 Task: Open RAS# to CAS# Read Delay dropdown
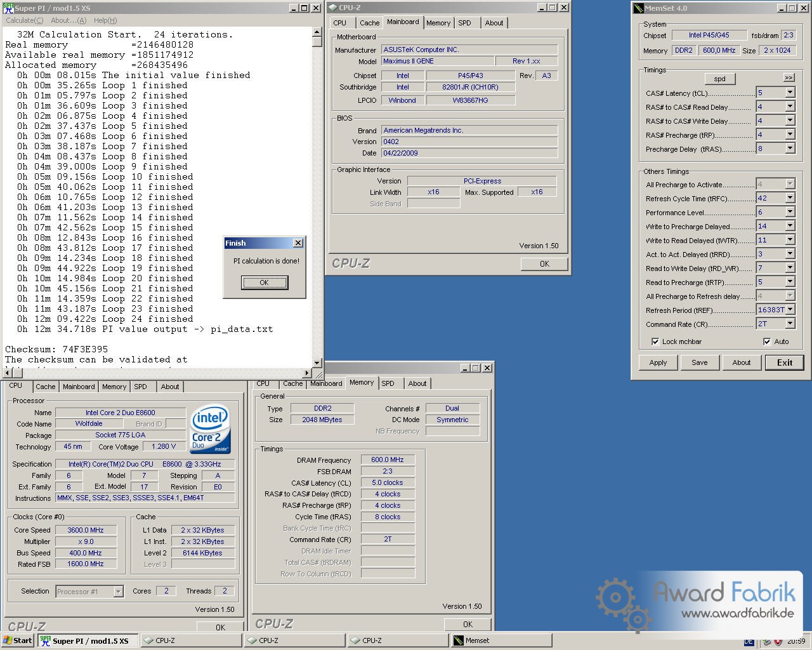(790, 107)
